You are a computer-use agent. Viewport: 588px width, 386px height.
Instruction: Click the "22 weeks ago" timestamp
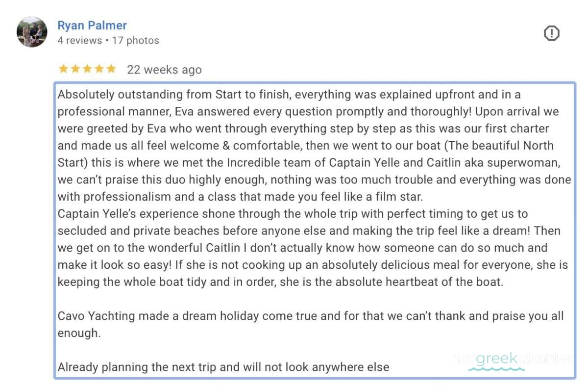coord(164,70)
